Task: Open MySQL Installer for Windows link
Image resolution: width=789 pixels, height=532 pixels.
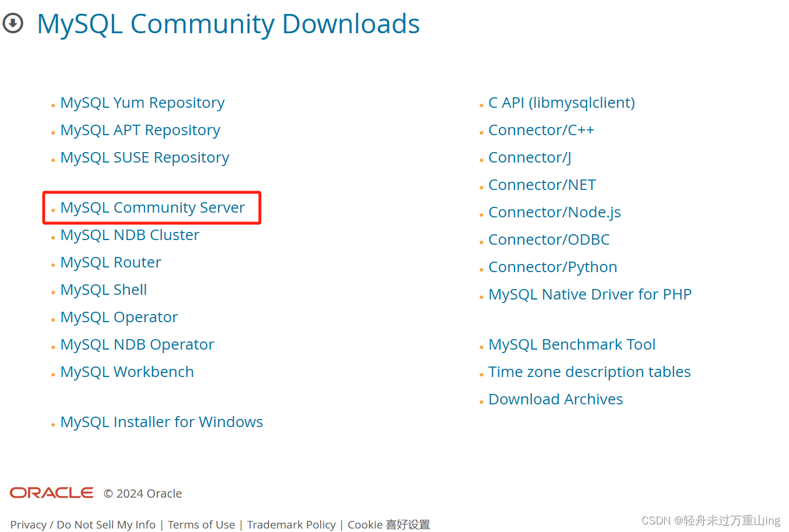Action: (161, 422)
